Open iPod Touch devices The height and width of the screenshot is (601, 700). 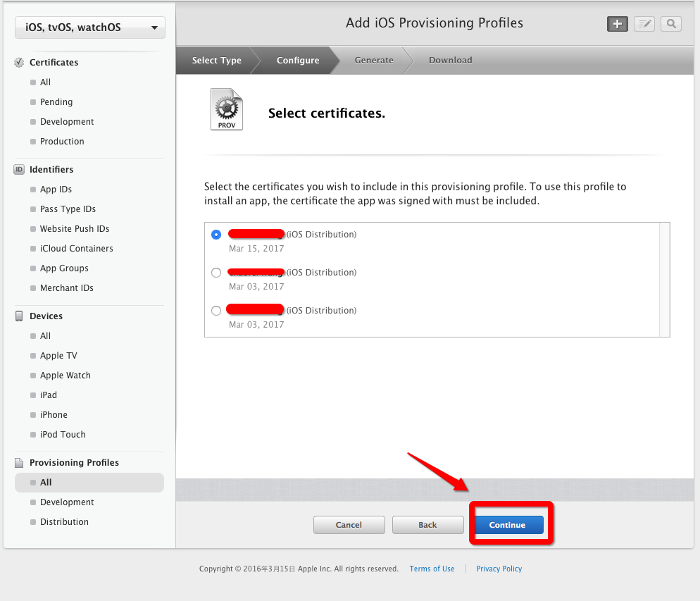point(63,435)
